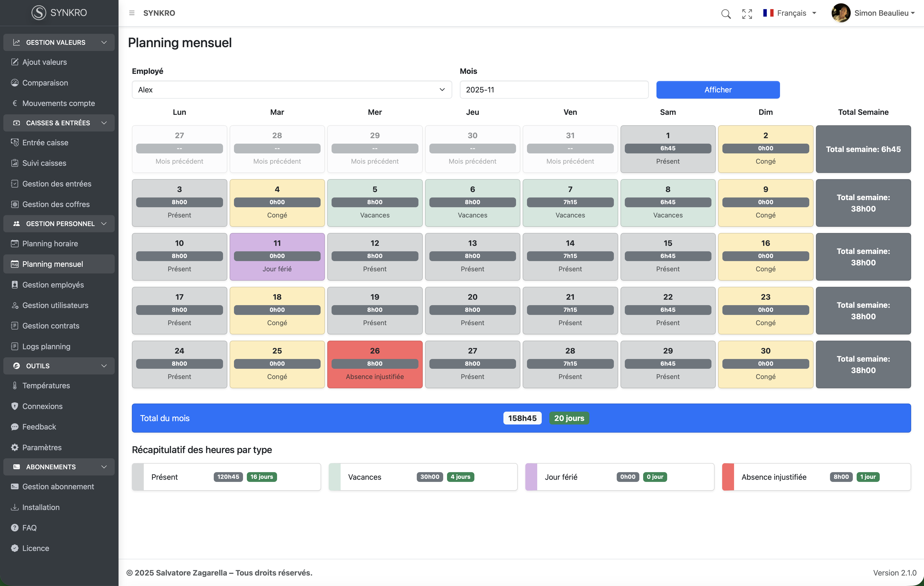Click the hamburger menu icon

coord(132,13)
